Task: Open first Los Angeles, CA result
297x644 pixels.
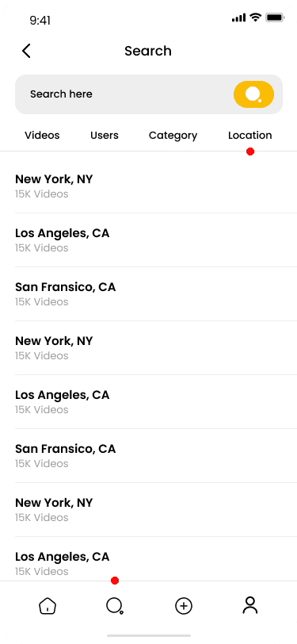Action: pos(156,240)
